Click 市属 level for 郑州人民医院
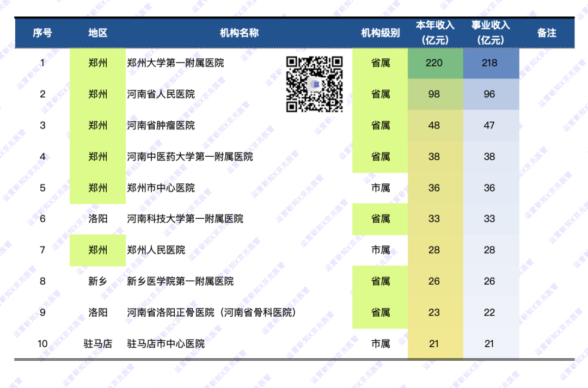Screen dimensions: 588x388 380,250
